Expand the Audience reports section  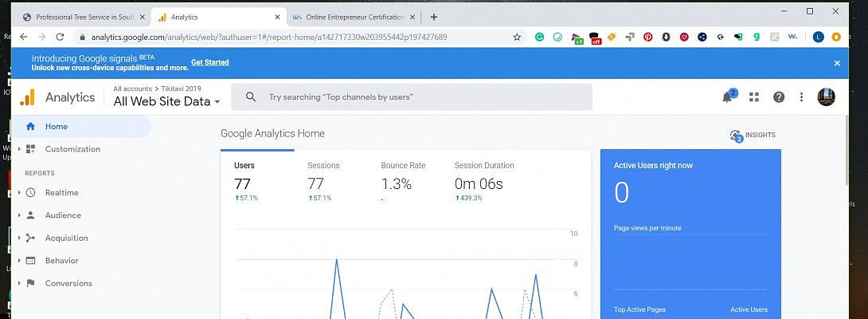[62, 215]
